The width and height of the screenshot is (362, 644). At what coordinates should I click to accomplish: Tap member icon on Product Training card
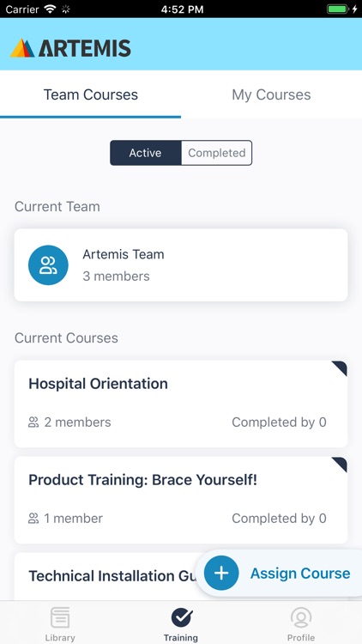tap(33, 519)
